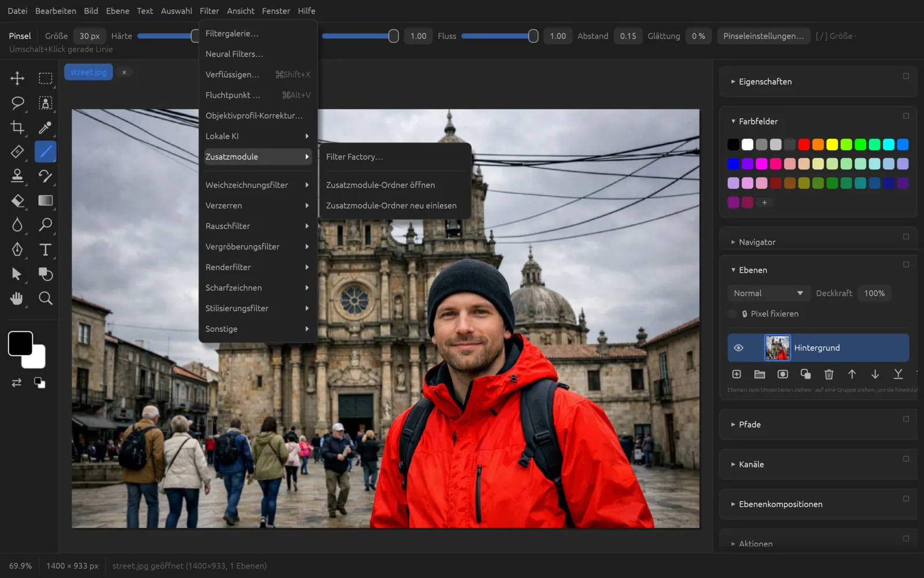The image size is (924, 578).
Task: Select the Hand tool
Action: pyautogui.click(x=17, y=298)
